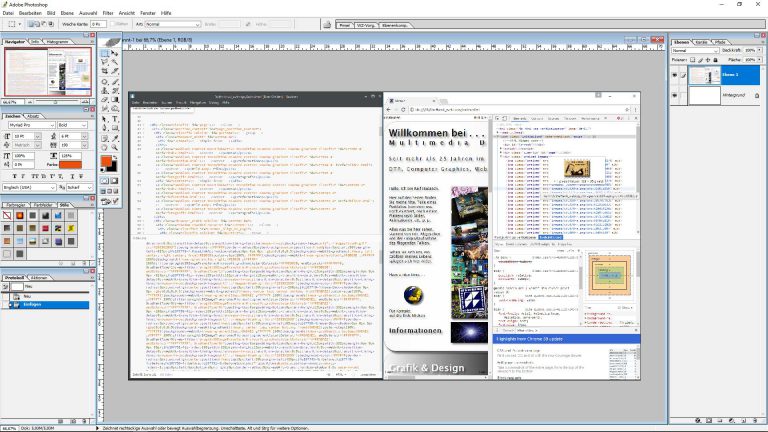Open the language dropdown Englisch (USA)

29,188
